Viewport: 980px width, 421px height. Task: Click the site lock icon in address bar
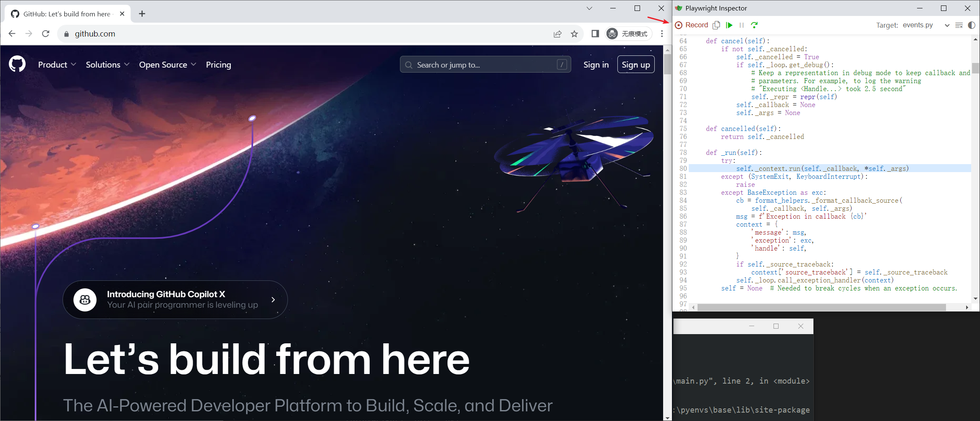tap(66, 34)
